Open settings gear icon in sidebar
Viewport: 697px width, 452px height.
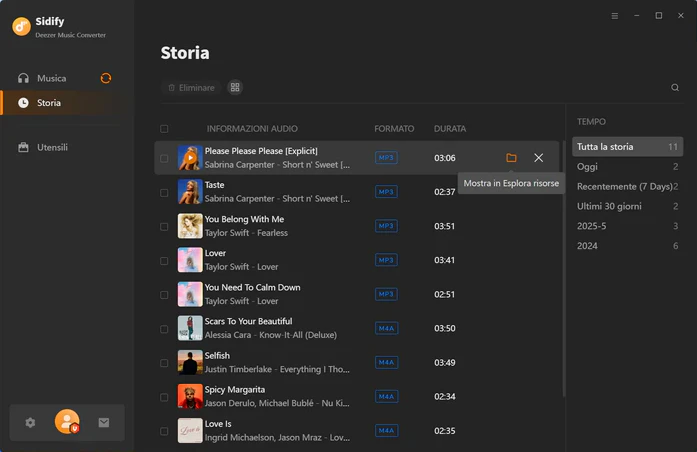[x=30, y=423]
